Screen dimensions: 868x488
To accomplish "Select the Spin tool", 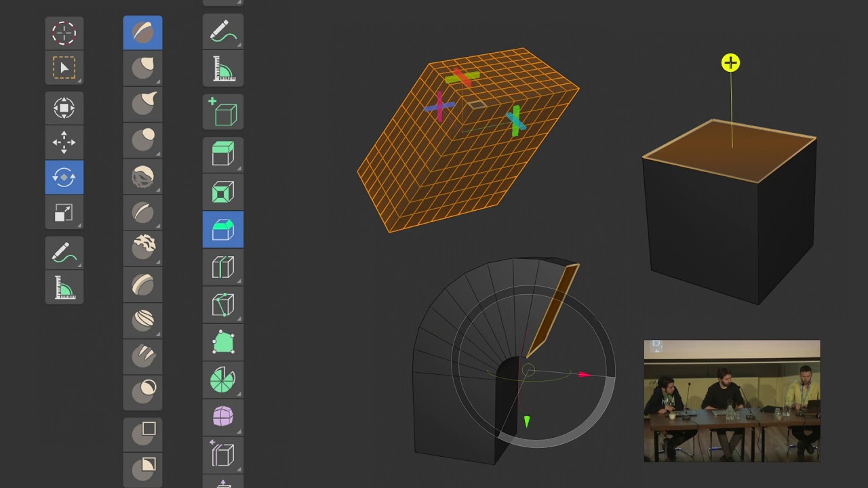I will pos(223,380).
